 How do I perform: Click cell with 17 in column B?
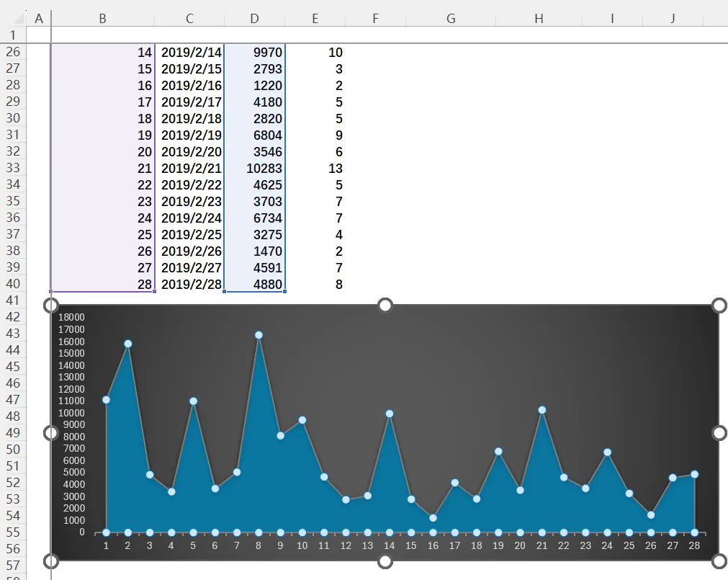coord(102,102)
